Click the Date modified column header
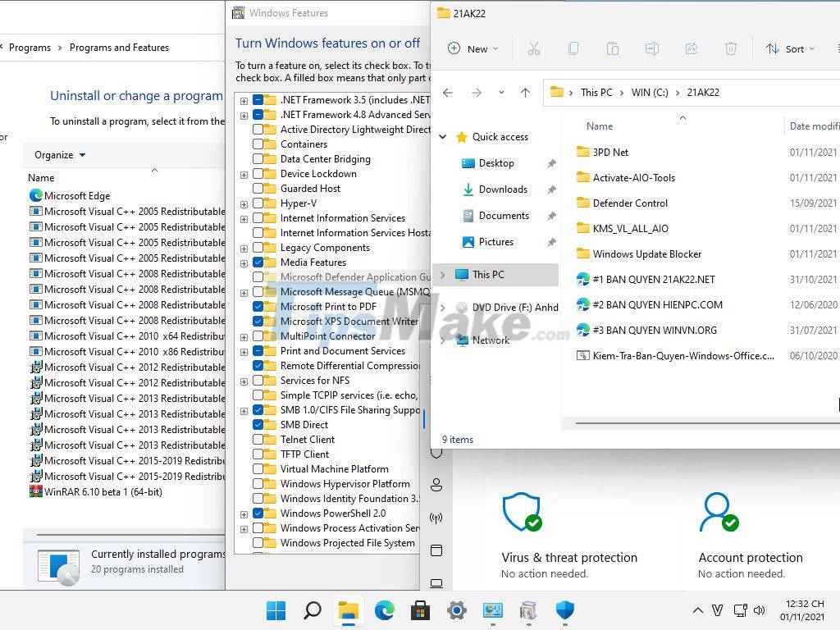This screenshot has width=840, height=630. 814,126
